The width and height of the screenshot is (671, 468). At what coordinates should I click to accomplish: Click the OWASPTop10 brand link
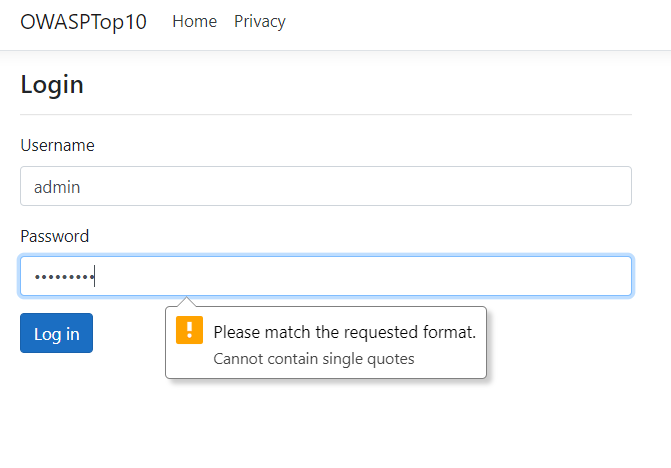[83, 22]
